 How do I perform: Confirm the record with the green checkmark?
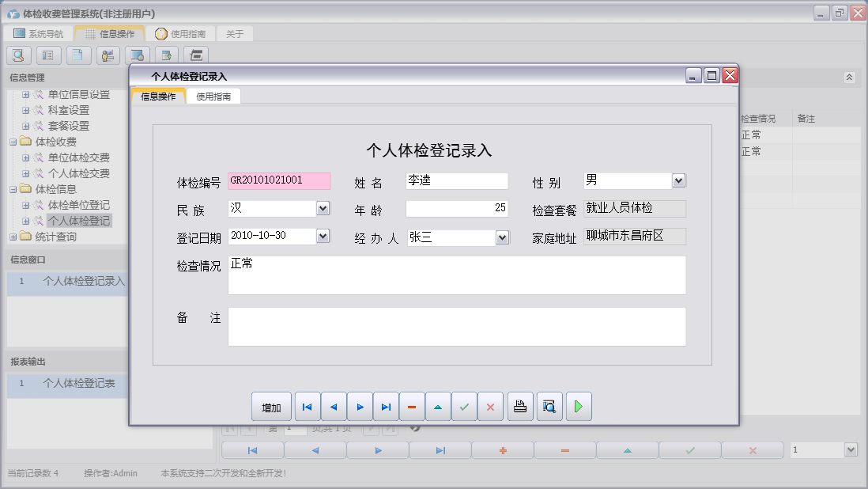tap(465, 406)
